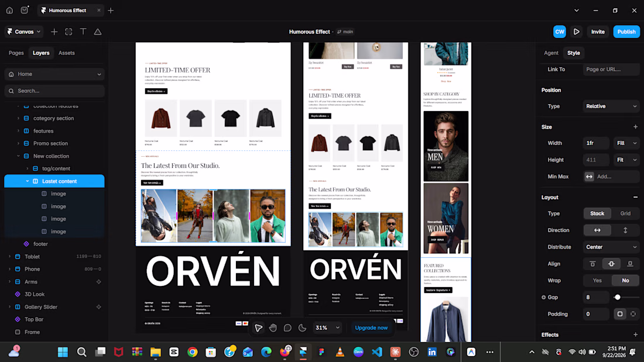This screenshot has height=362, width=644.
Task: Set layout type to Stack
Action: [x=597, y=213]
